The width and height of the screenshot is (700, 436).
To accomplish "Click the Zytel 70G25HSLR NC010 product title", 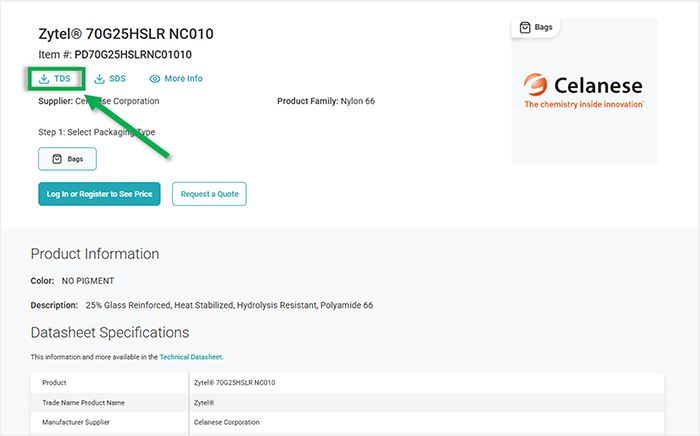I will [x=126, y=34].
